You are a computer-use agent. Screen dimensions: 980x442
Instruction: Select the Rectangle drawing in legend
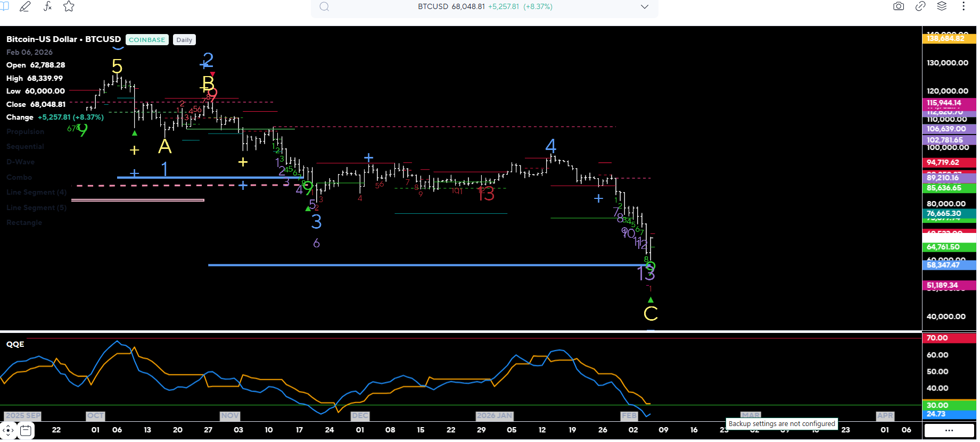(x=24, y=222)
